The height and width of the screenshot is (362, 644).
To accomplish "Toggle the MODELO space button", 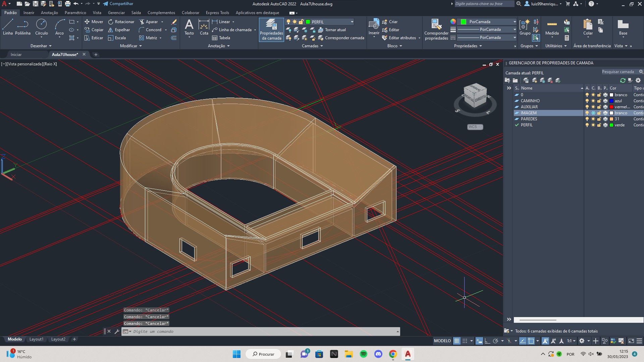I will [x=442, y=341].
